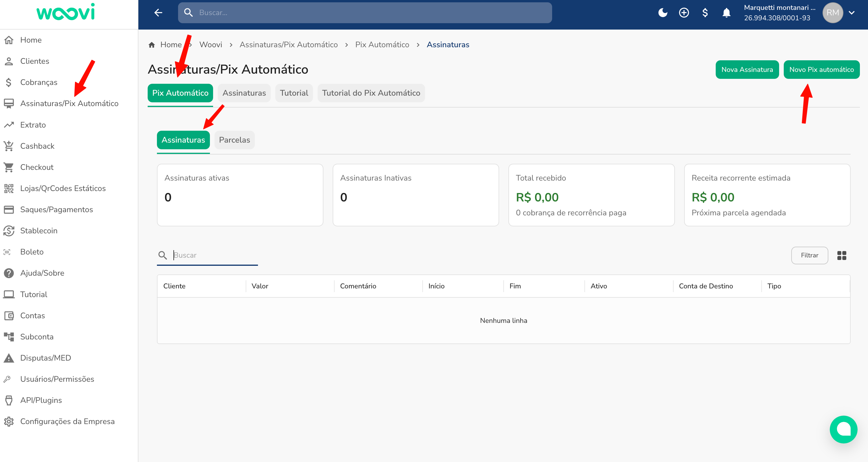Viewport: 868px width, 462px height.
Task: Click Configurações da Empresa gear icon
Action: [x=9, y=421]
